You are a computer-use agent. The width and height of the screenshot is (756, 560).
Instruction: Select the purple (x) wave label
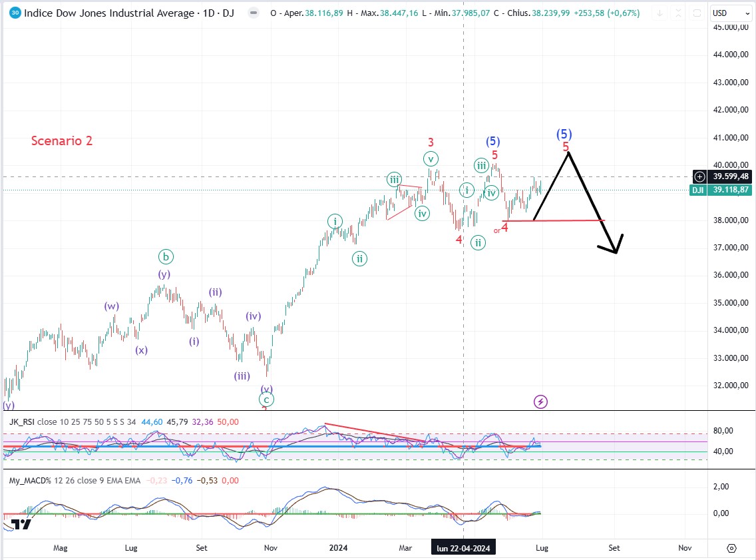pos(141,350)
